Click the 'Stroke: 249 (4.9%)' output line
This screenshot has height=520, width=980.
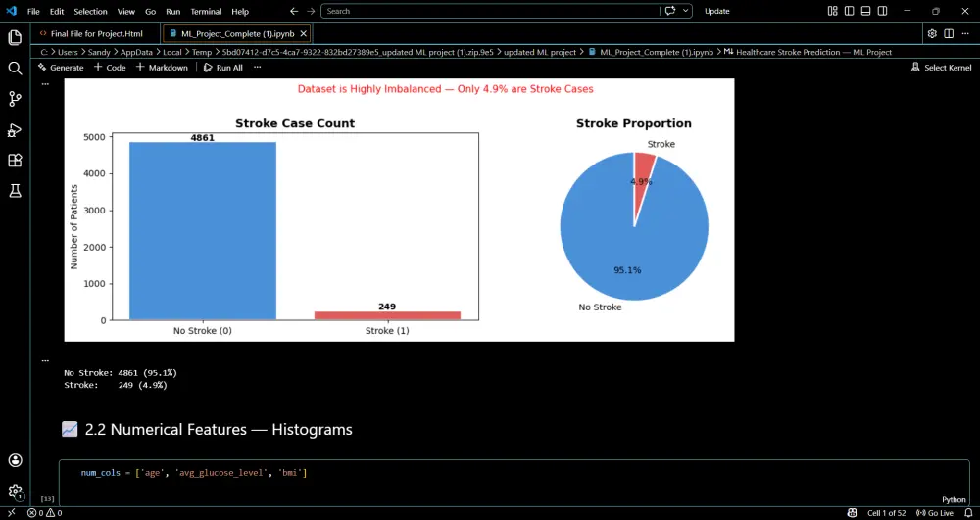pyautogui.click(x=116, y=385)
